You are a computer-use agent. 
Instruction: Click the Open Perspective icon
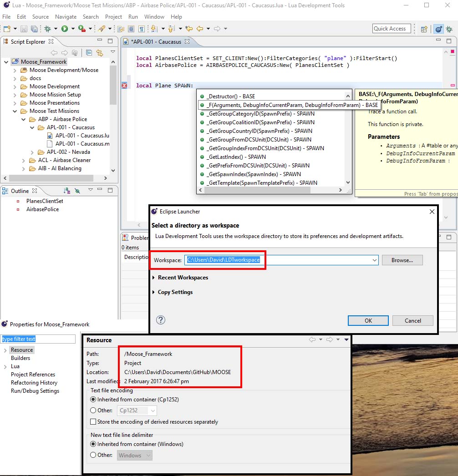424,29
